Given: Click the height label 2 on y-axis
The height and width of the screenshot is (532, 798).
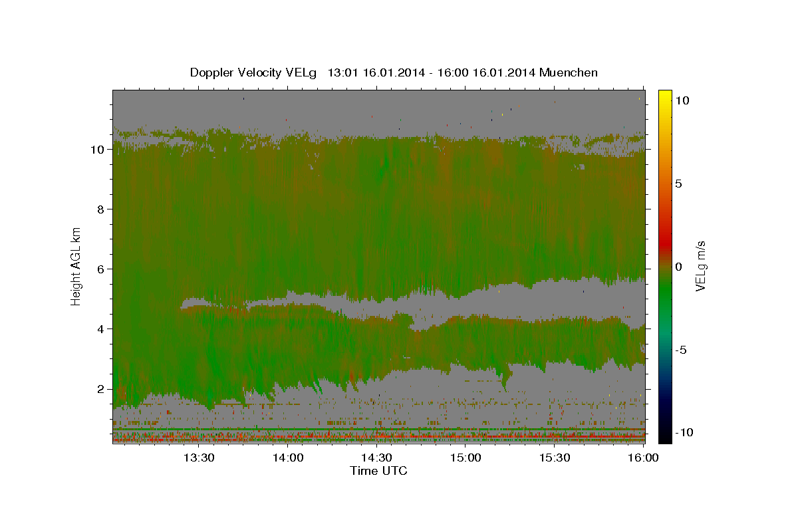Looking at the screenshot, I should pos(100,389).
